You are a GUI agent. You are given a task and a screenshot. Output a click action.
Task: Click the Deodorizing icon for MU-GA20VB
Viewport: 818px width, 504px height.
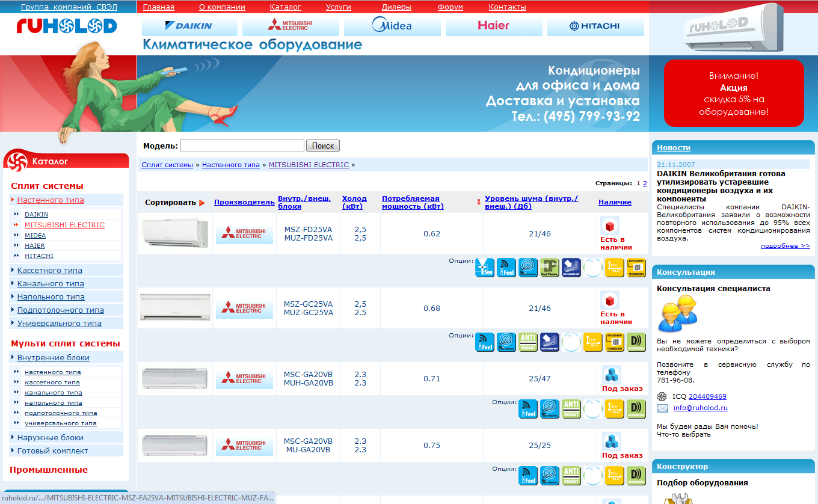tap(636, 476)
